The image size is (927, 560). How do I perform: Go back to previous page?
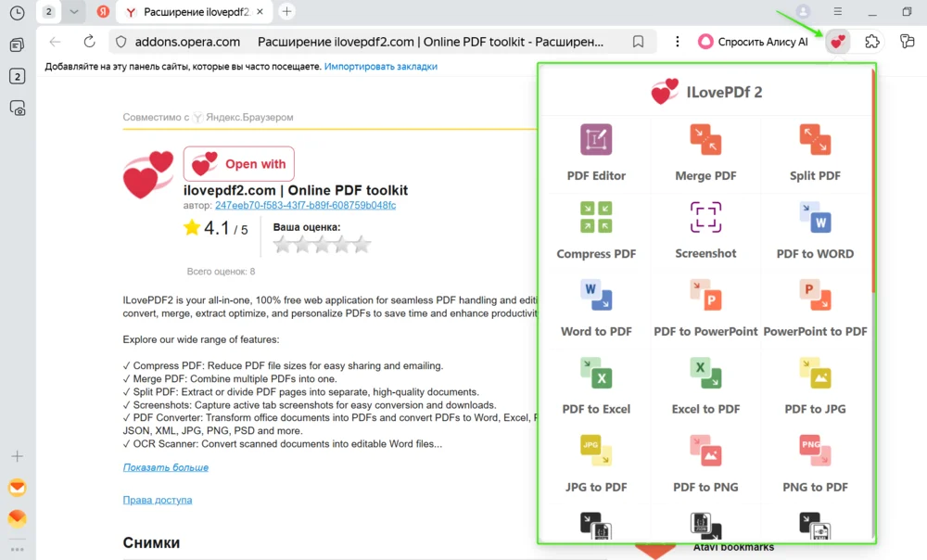point(55,42)
